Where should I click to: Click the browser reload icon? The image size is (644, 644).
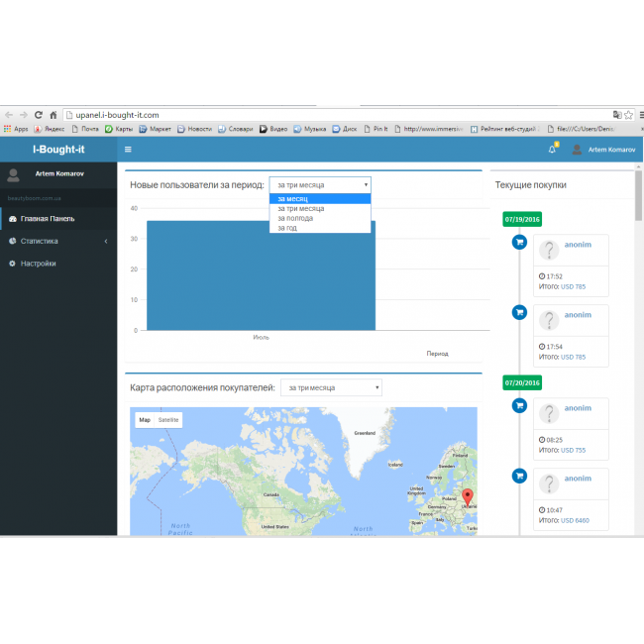coord(39,115)
